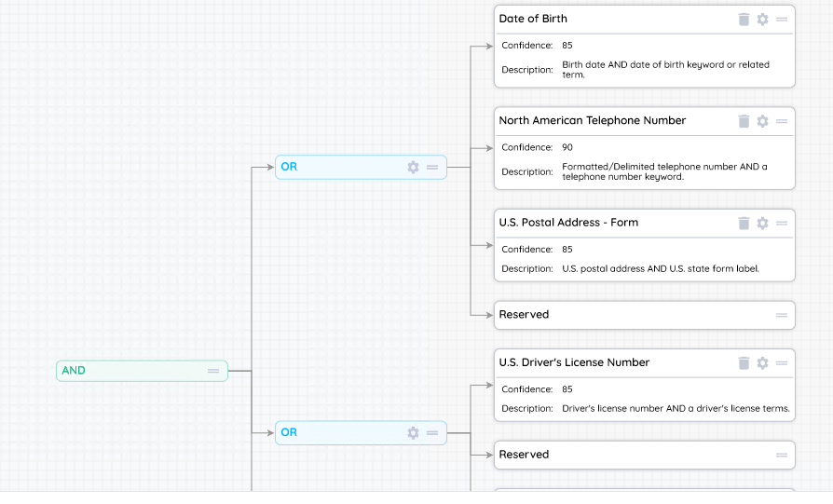833x504 pixels.
Task: Delete North American Telephone Number rule
Action: click(x=744, y=121)
